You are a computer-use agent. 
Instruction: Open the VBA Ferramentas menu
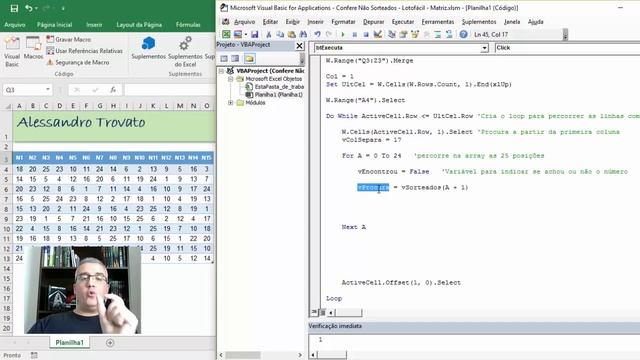438,22
